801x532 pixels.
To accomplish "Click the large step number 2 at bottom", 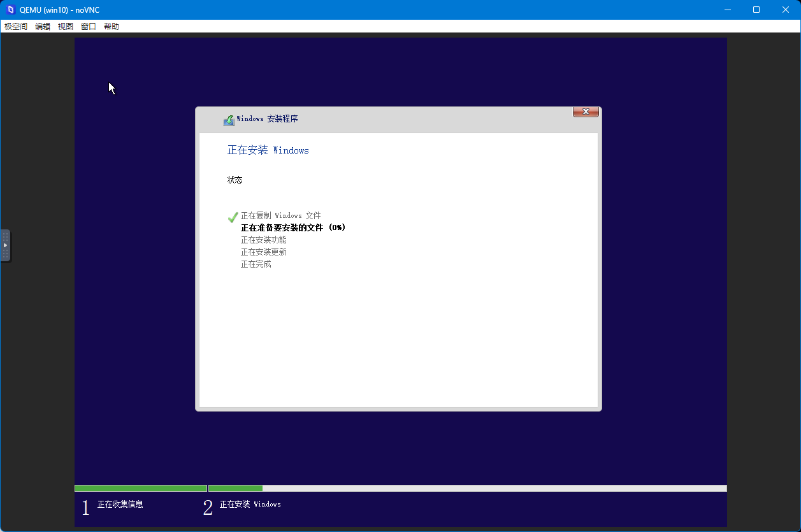I will click(x=208, y=508).
